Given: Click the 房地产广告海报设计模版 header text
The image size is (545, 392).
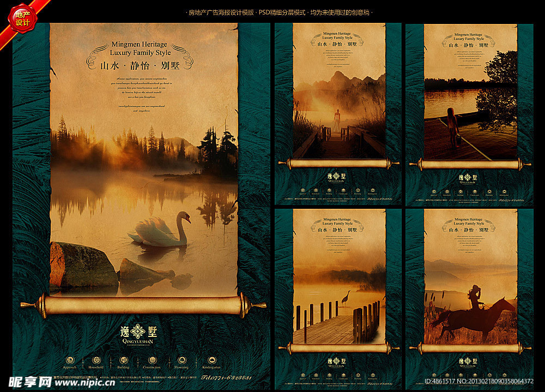Looking at the screenshot, I should (x=221, y=13).
